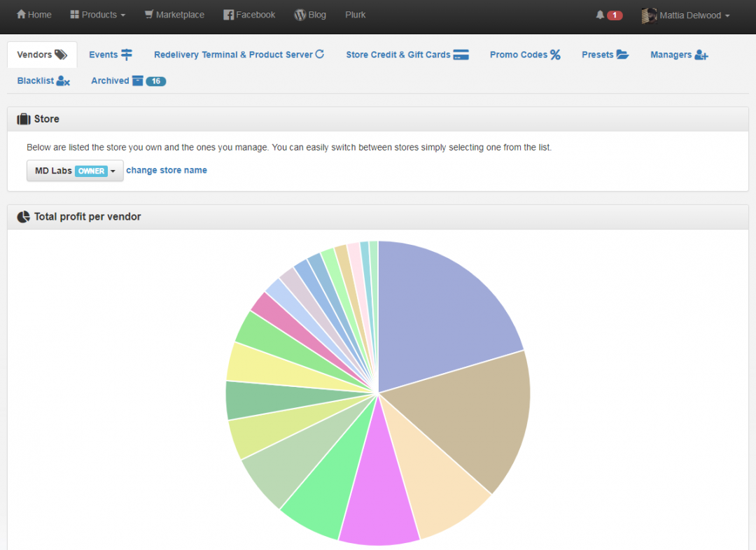Click the Home house icon
Image resolution: width=756 pixels, height=550 pixels.
pyautogui.click(x=21, y=15)
